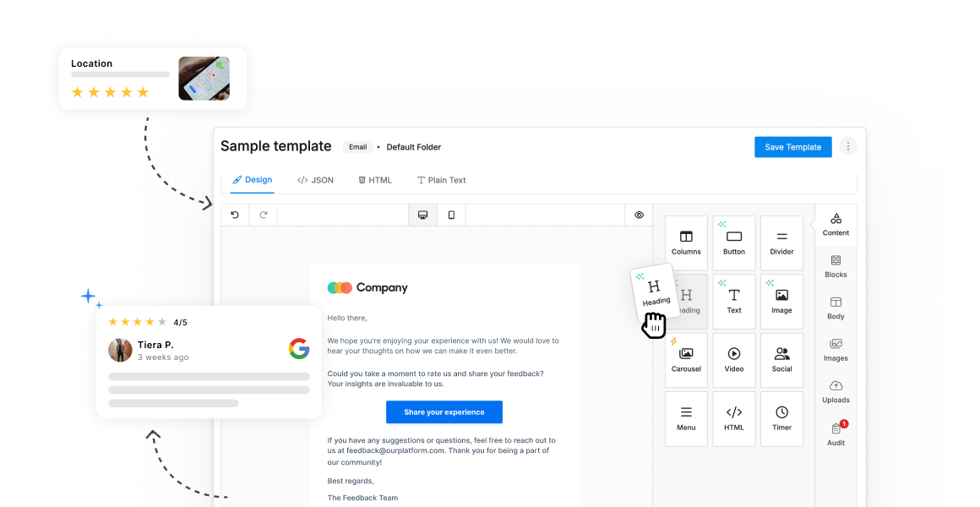Click the undo arrow icon
This screenshot has width=980, height=507.
coord(235,215)
